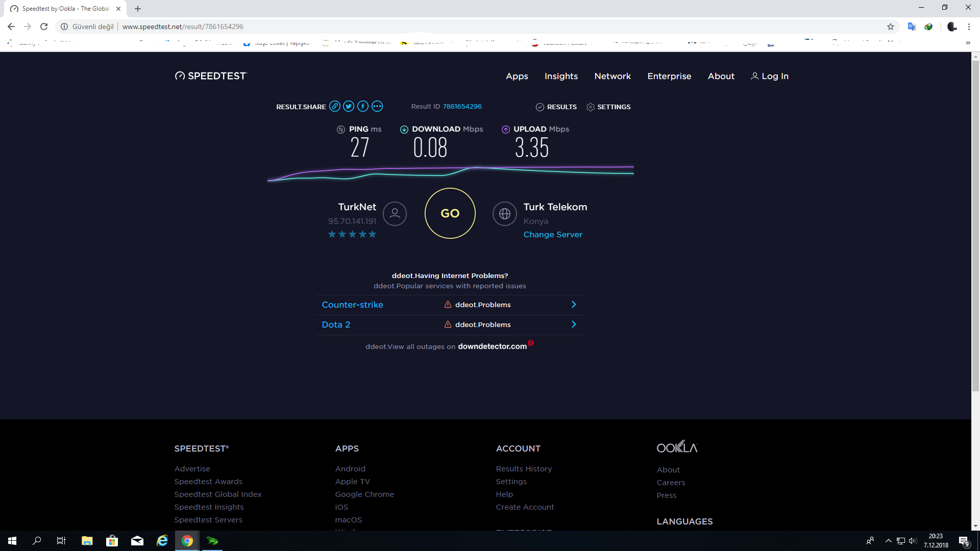Open Mail app from taskbar

pyautogui.click(x=137, y=541)
